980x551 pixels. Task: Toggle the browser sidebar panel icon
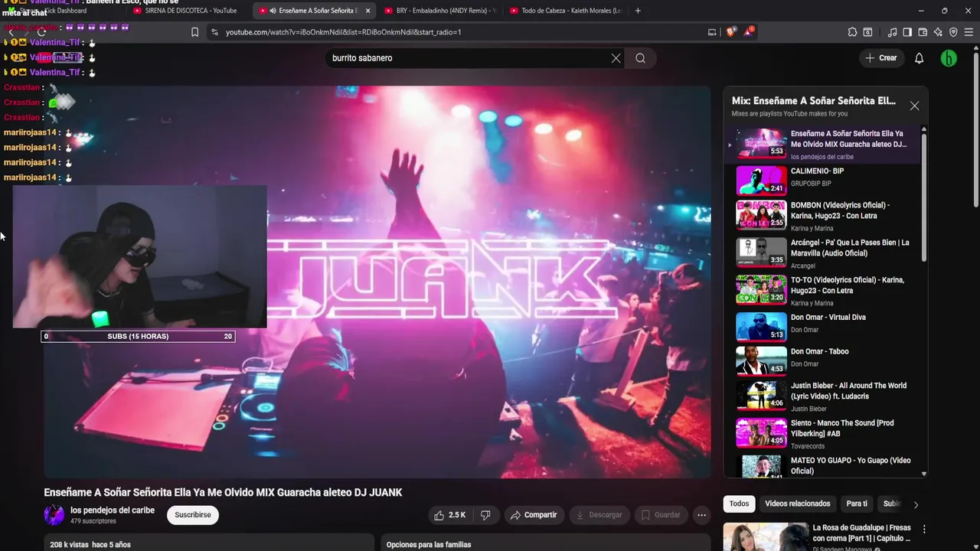(907, 32)
